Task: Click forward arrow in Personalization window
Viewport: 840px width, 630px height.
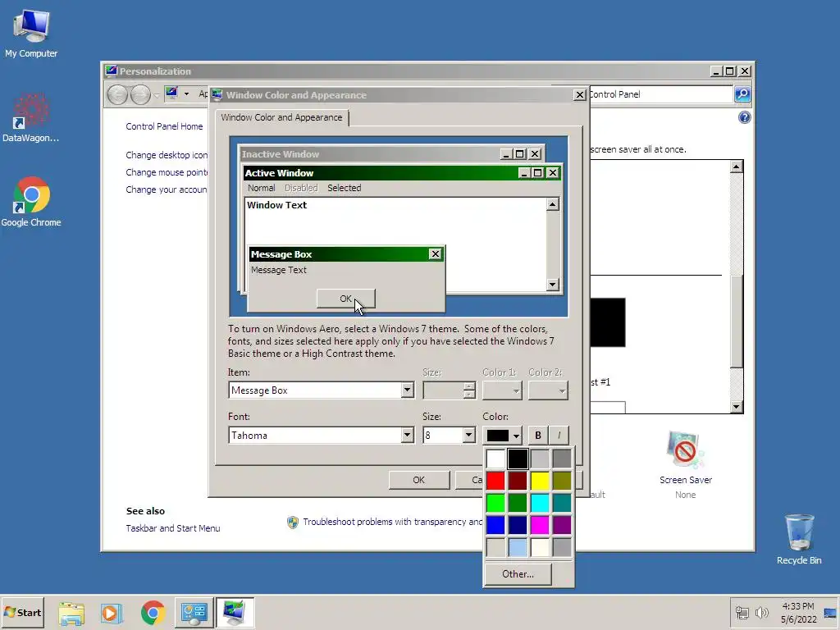Action: point(140,95)
